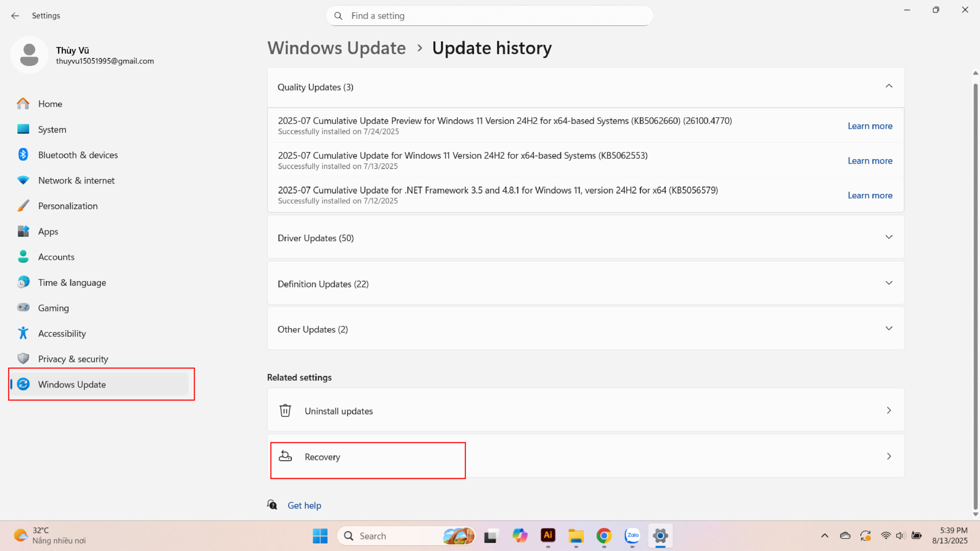980x551 pixels.
Task: Open the Bluetooth & devices section
Action: tap(78, 155)
